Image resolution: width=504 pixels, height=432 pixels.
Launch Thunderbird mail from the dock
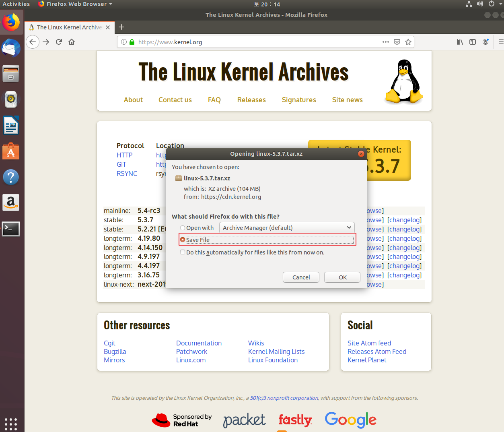[x=11, y=48]
